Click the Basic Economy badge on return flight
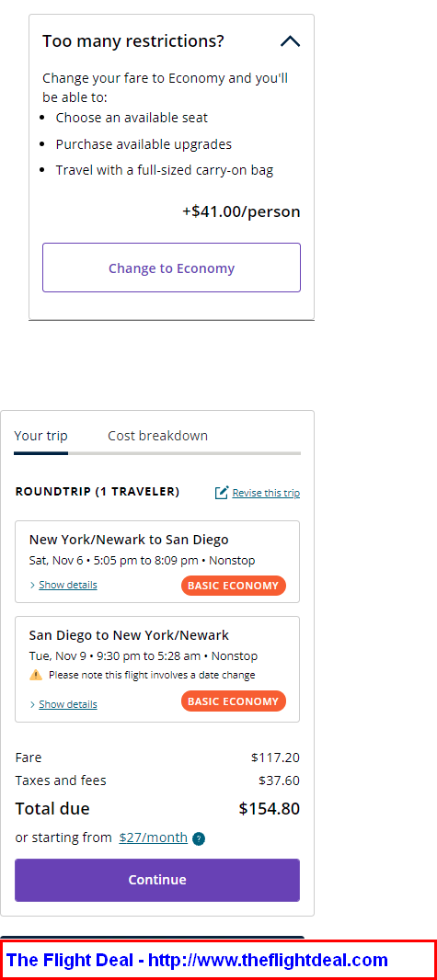 233,701
